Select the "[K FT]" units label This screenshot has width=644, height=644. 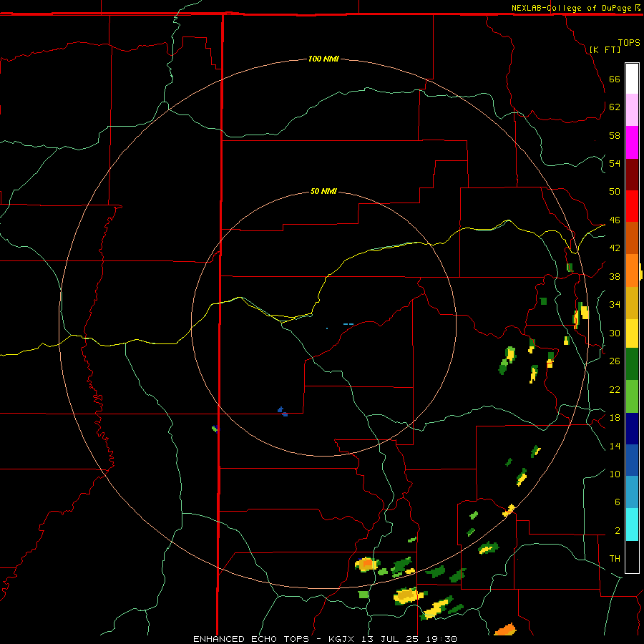pos(605,49)
